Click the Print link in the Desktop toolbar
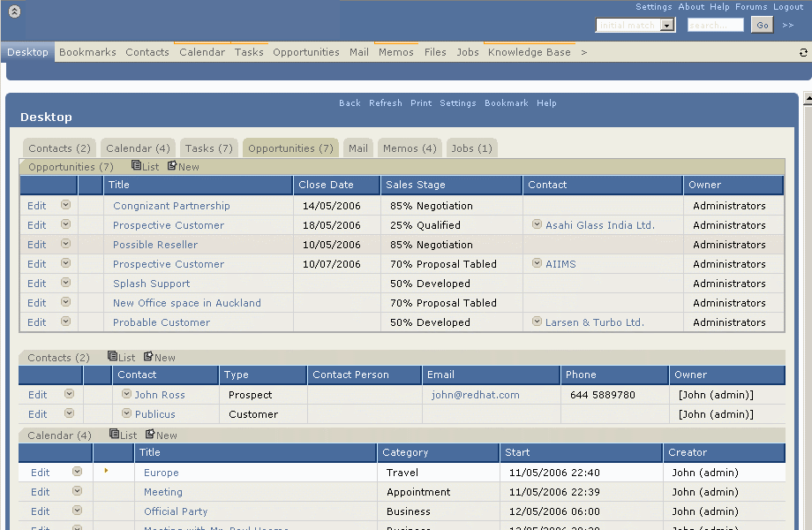Image resolution: width=812 pixels, height=530 pixels. point(421,103)
